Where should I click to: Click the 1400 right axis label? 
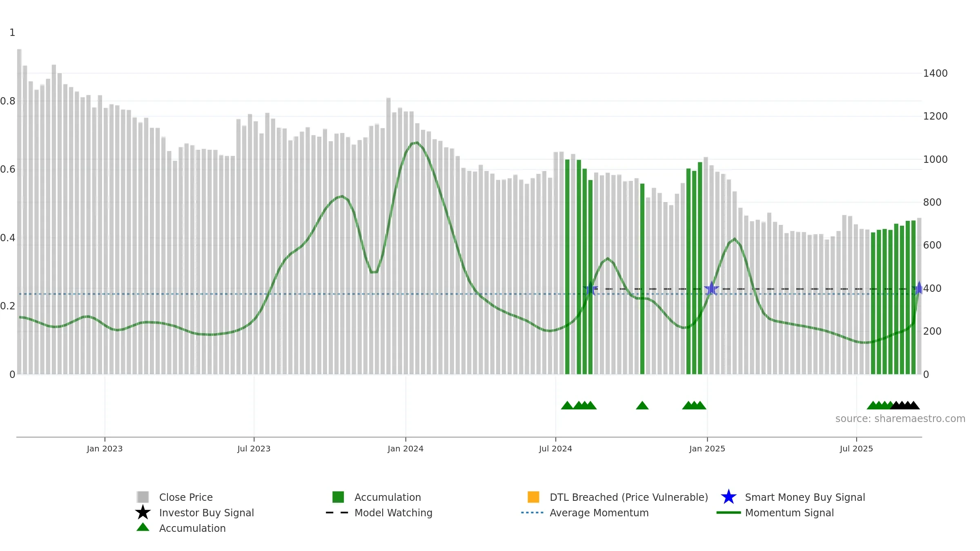[935, 73]
